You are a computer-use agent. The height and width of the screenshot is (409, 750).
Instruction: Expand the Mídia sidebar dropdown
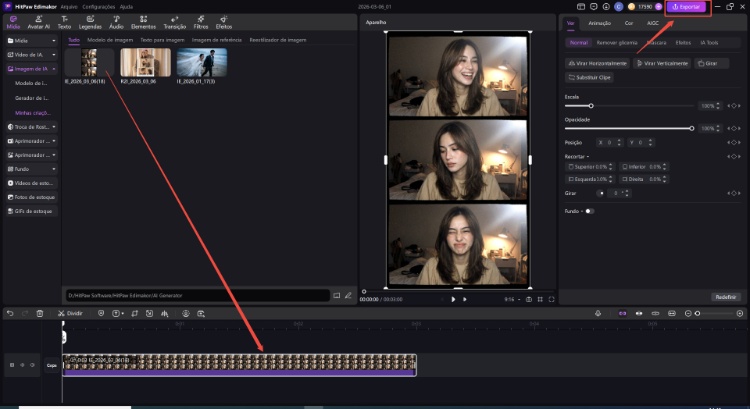point(54,41)
